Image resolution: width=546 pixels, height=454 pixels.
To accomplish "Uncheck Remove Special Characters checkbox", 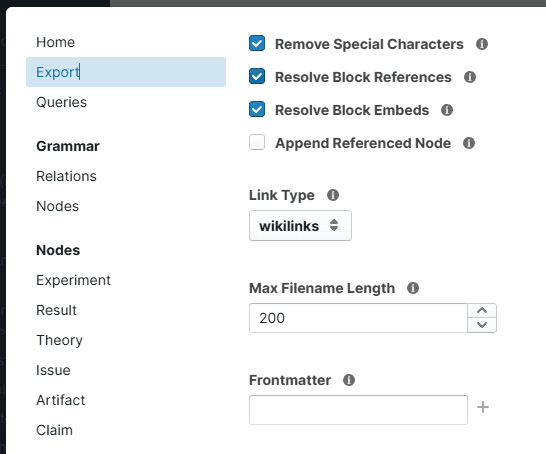I will tap(257, 44).
